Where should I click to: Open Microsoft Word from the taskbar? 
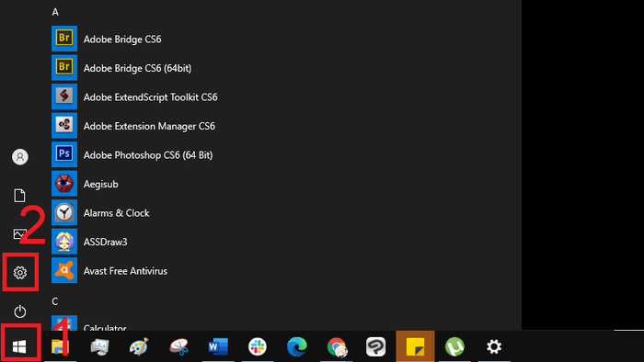tap(218, 346)
